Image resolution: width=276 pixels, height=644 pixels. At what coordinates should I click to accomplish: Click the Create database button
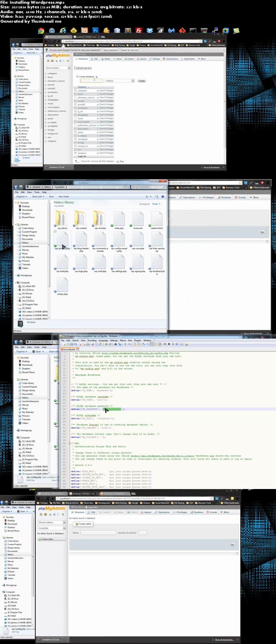(x=141, y=81)
